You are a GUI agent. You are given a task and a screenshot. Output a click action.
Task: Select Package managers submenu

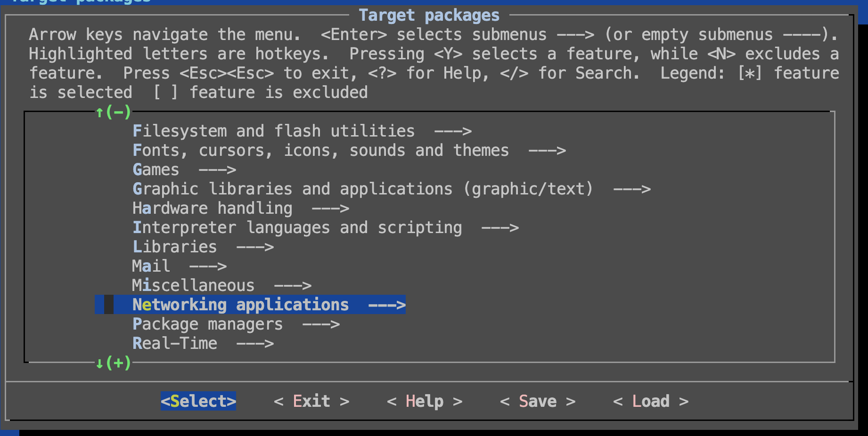point(207,324)
